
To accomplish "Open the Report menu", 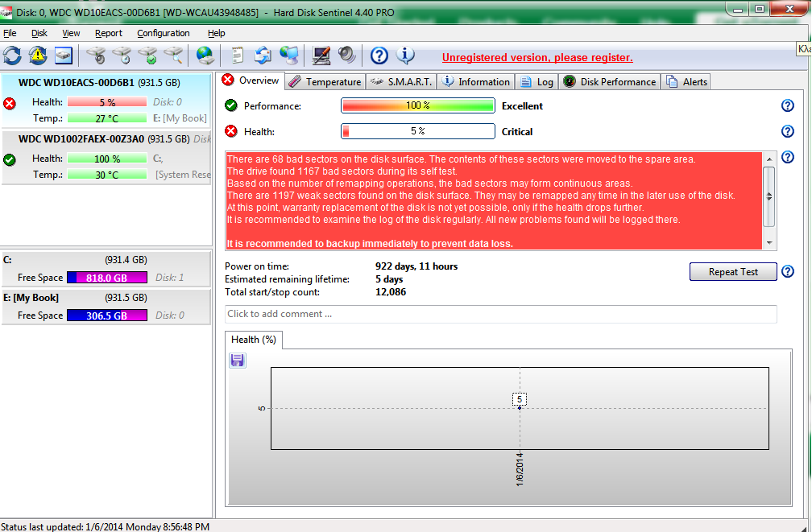I will click(x=108, y=33).
